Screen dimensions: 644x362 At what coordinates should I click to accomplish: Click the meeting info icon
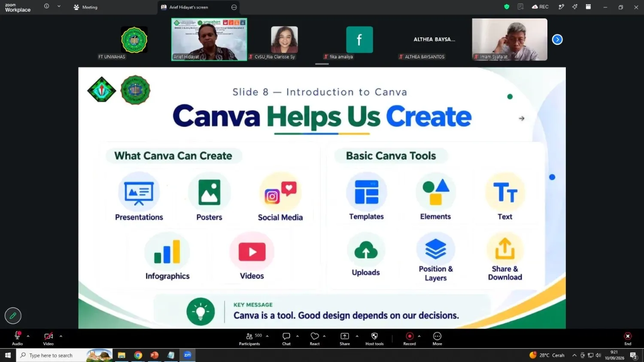pyautogui.click(x=46, y=6)
